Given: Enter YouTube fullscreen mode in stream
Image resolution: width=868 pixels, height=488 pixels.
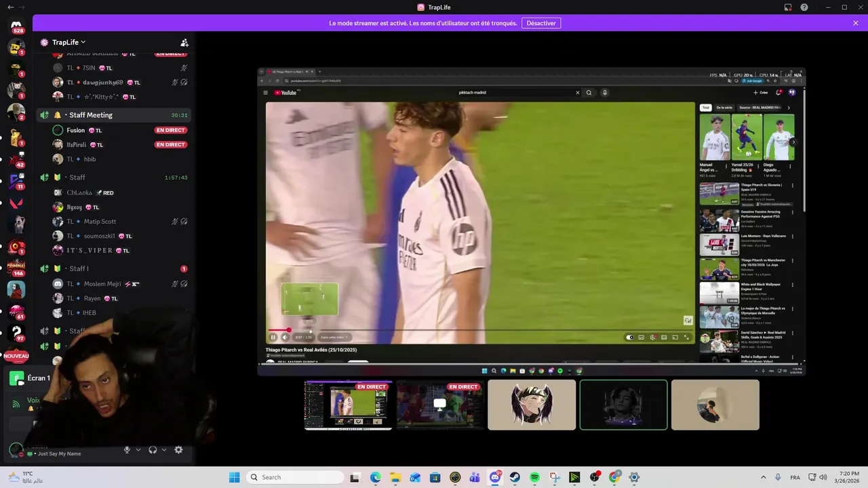Looking at the screenshot, I should coord(686,338).
